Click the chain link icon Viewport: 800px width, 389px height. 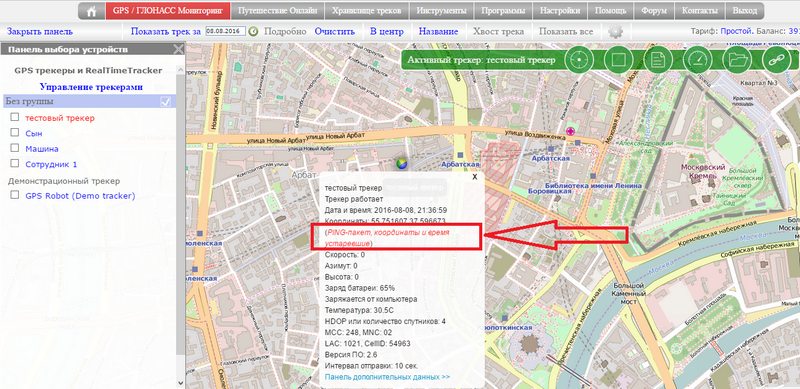point(777,60)
